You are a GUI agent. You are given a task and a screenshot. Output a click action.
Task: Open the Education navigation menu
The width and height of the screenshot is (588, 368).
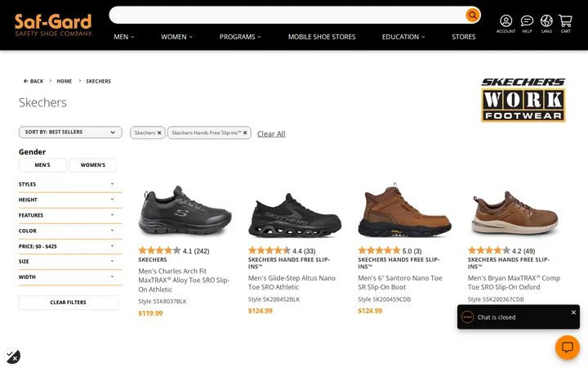(x=403, y=37)
